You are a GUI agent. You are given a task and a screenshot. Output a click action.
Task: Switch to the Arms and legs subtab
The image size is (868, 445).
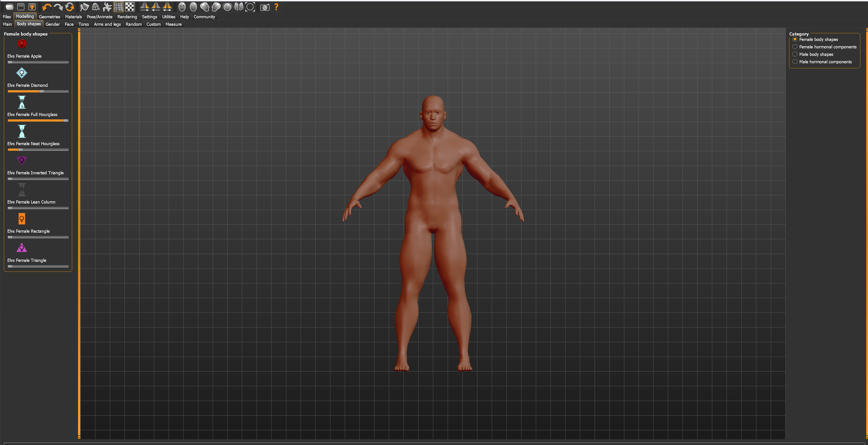pyautogui.click(x=107, y=24)
